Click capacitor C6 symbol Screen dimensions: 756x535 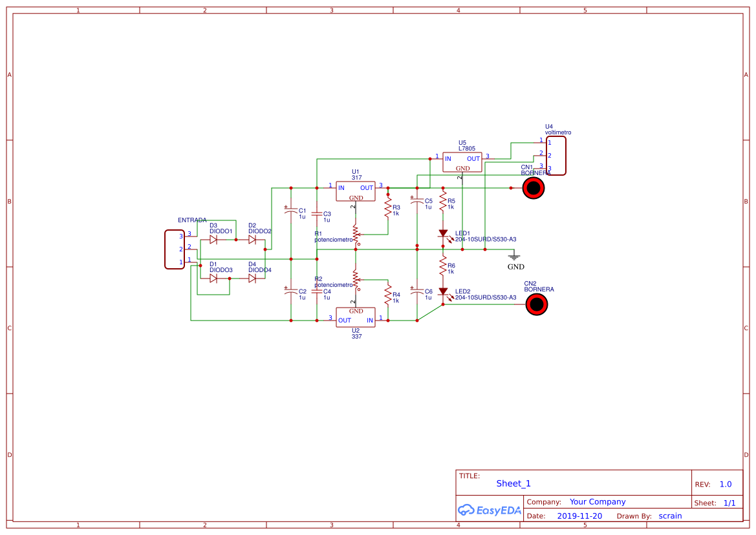click(417, 291)
